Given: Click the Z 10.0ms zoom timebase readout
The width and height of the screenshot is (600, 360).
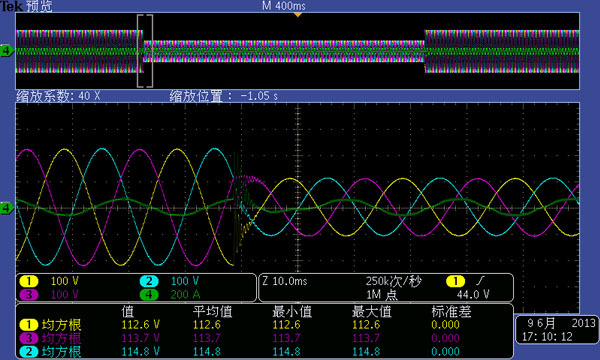Looking at the screenshot, I should tap(285, 282).
